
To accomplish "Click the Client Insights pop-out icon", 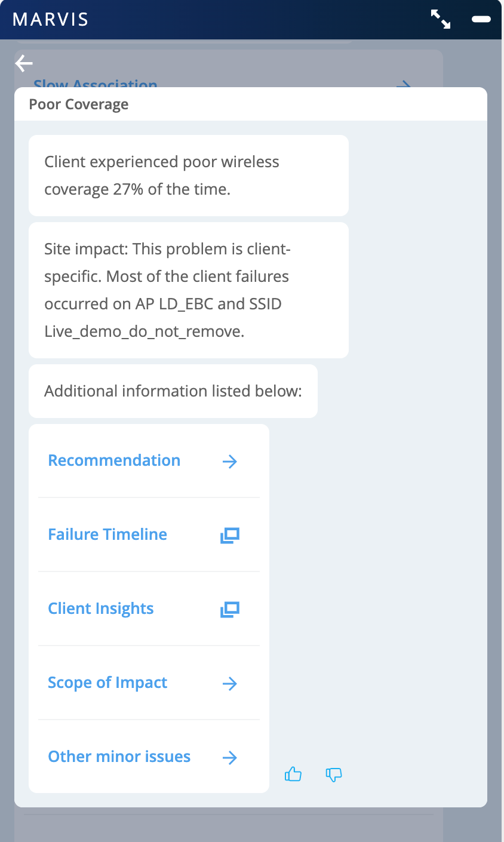I will click(230, 609).
